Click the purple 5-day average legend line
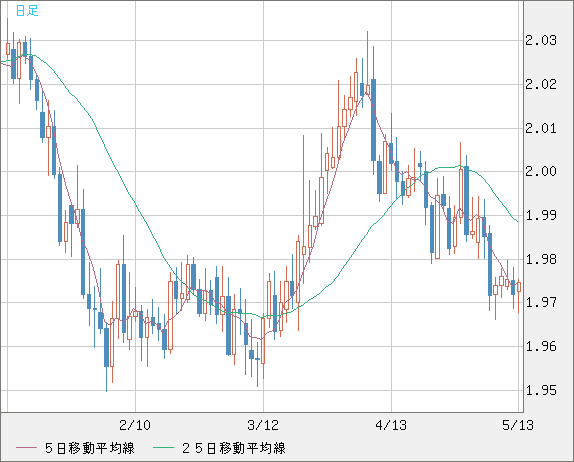Viewport: 574px width, 462px height. tap(26, 448)
